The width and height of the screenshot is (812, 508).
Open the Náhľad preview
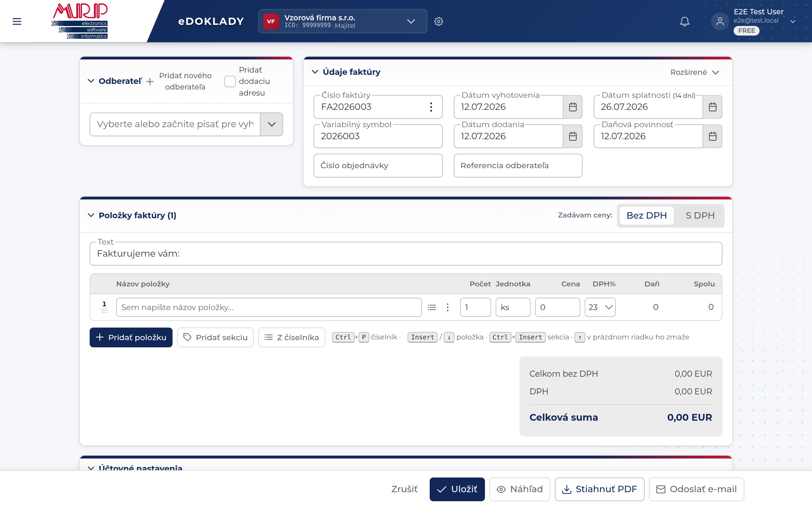tap(520, 489)
